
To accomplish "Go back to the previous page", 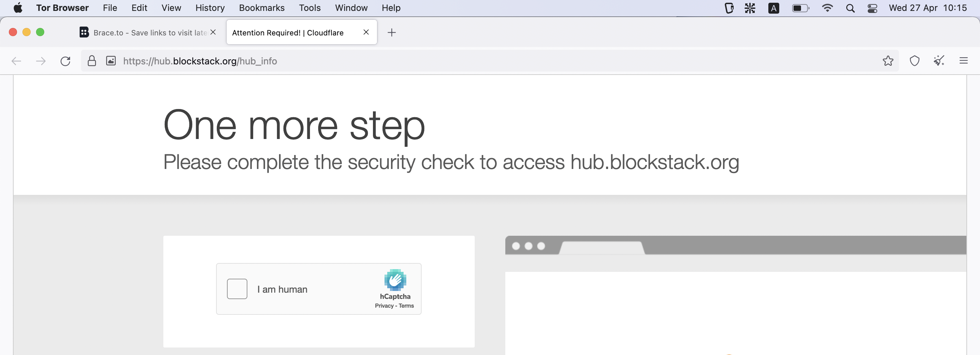I will click(x=16, y=61).
